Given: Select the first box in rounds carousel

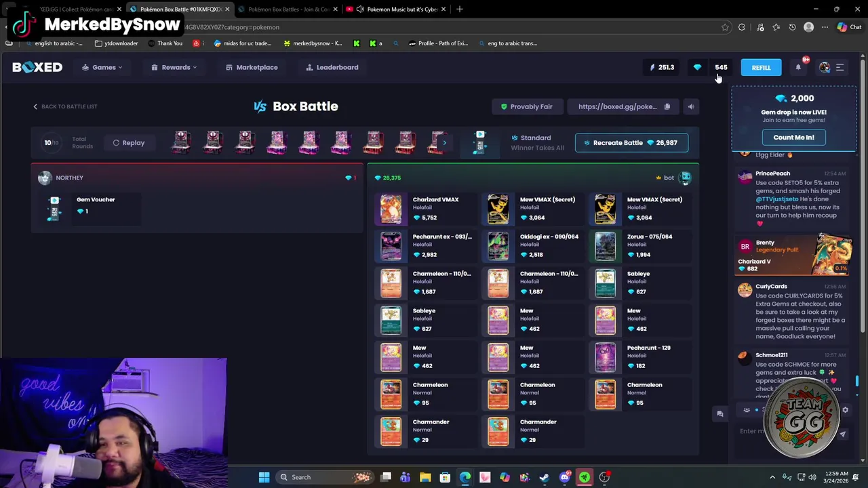Looking at the screenshot, I should (x=181, y=142).
